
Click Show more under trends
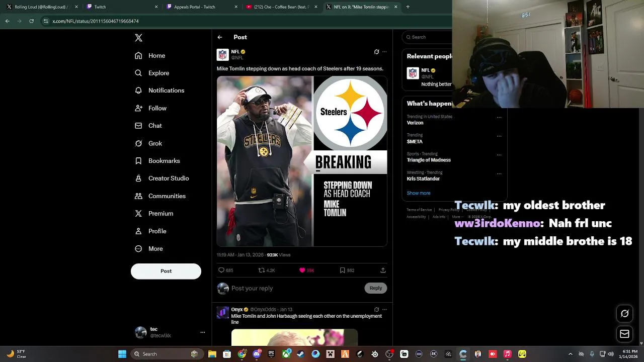(x=419, y=193)
